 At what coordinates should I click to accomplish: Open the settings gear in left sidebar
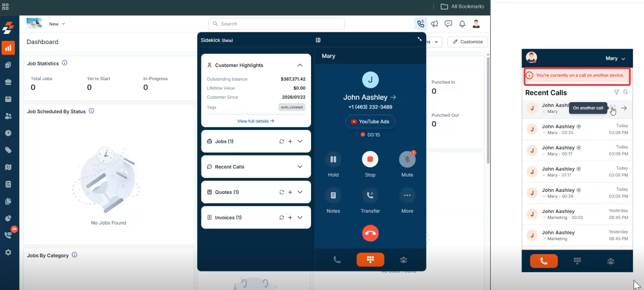tap(8, 253)
